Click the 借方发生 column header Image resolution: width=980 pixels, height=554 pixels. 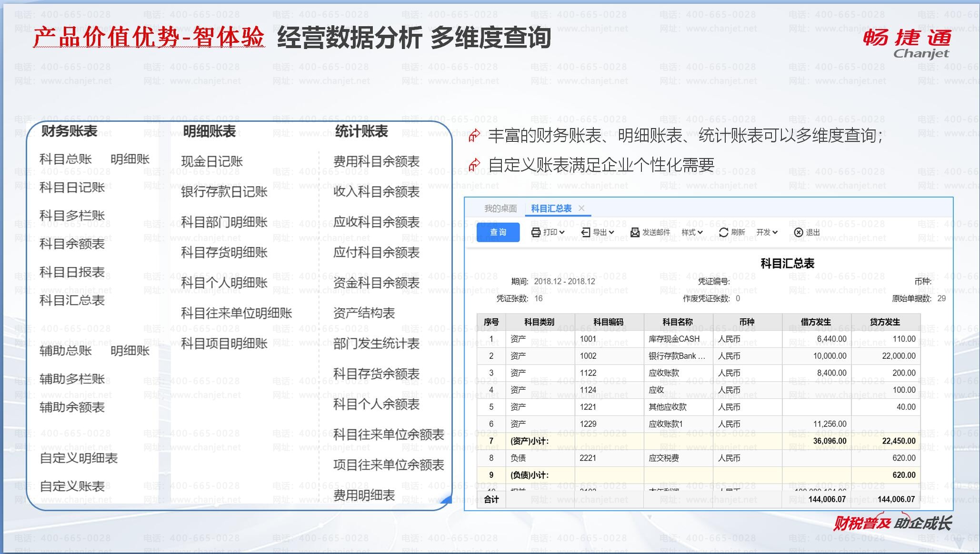point(815,322)
